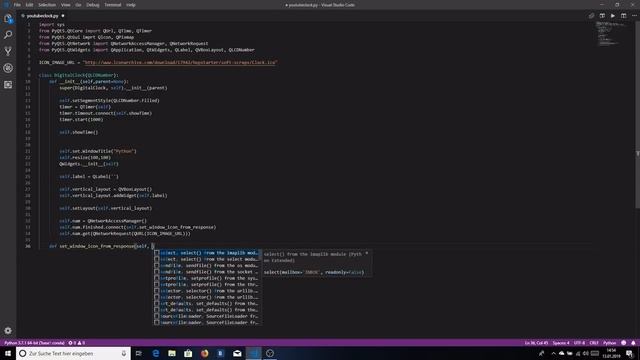Click the code minimap overview
Screen dimensions: 640x360
611,33
